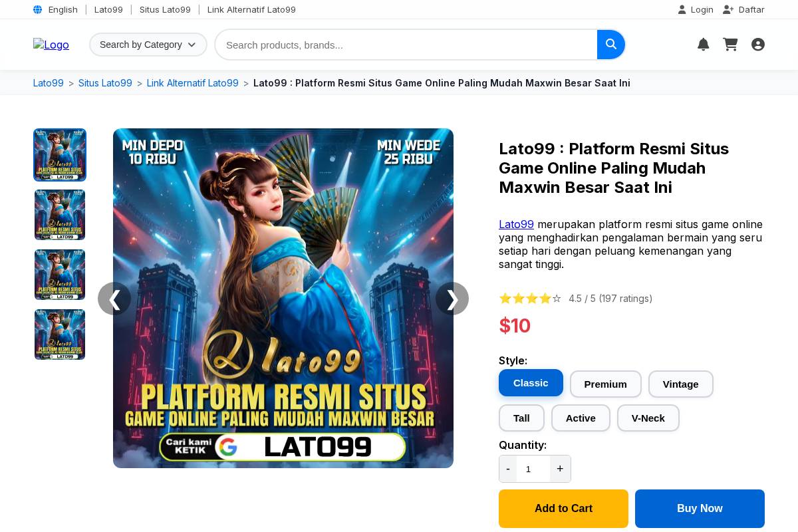Open Link Alternatif Lato99 top menu
Image resolution: width=798 pixels, height=532 pixels.
[251, 9]
